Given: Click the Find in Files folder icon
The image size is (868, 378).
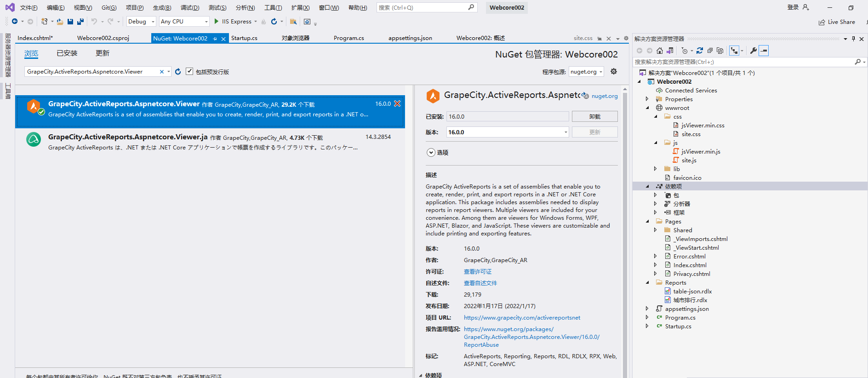Looking at the screenshot, I should pyautogui.click(x=293, y=22).
